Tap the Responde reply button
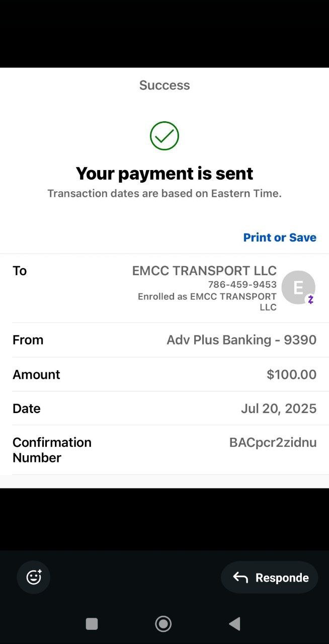 270,578
